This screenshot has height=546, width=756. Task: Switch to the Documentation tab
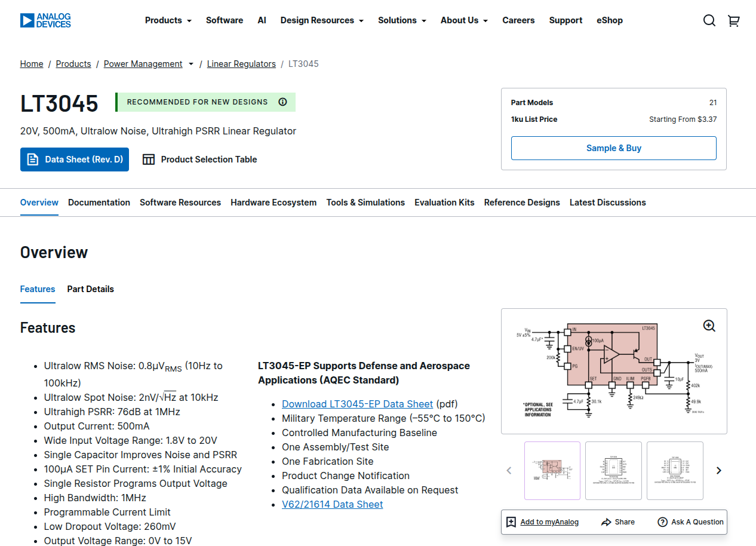[99, 203]
